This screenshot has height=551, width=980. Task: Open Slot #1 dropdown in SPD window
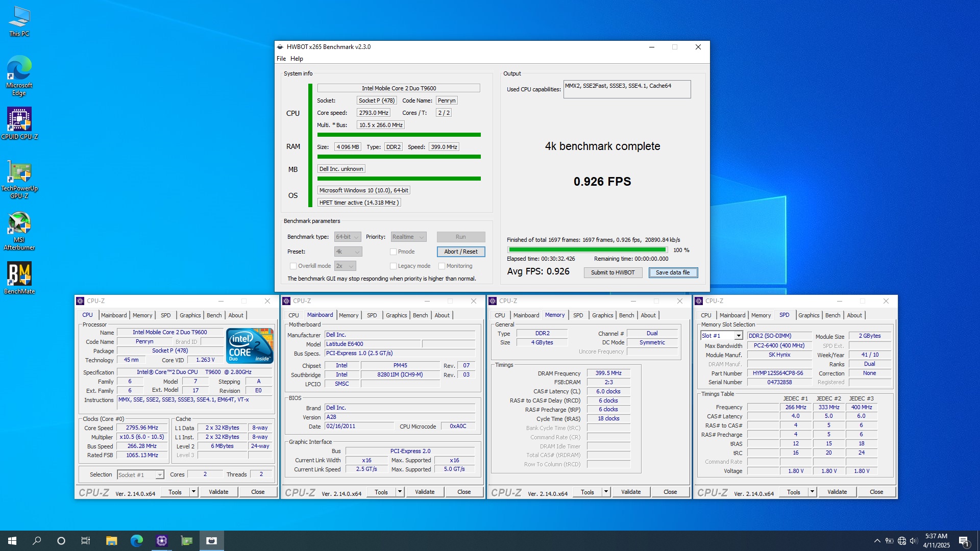coord(721,336)
